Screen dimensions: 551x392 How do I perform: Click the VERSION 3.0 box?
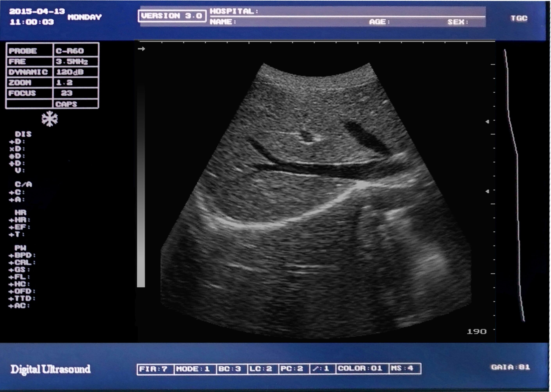click(x=172, y=16)
